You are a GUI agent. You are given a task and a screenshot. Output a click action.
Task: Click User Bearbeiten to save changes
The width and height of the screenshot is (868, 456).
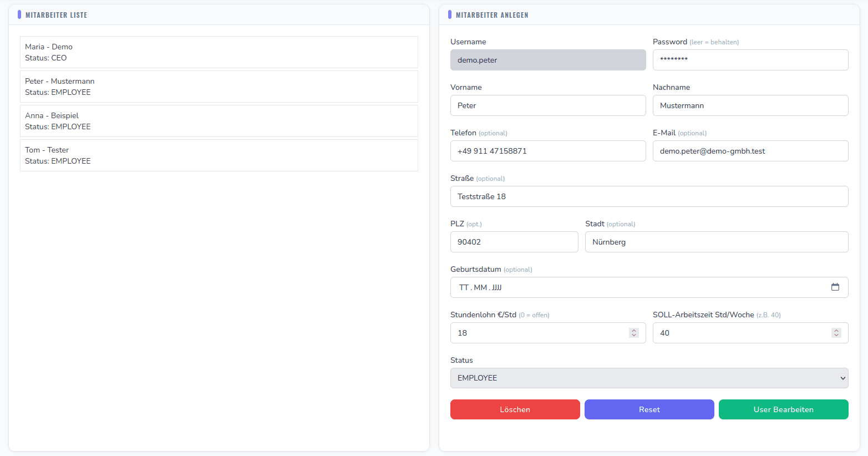tap(783, 409)
